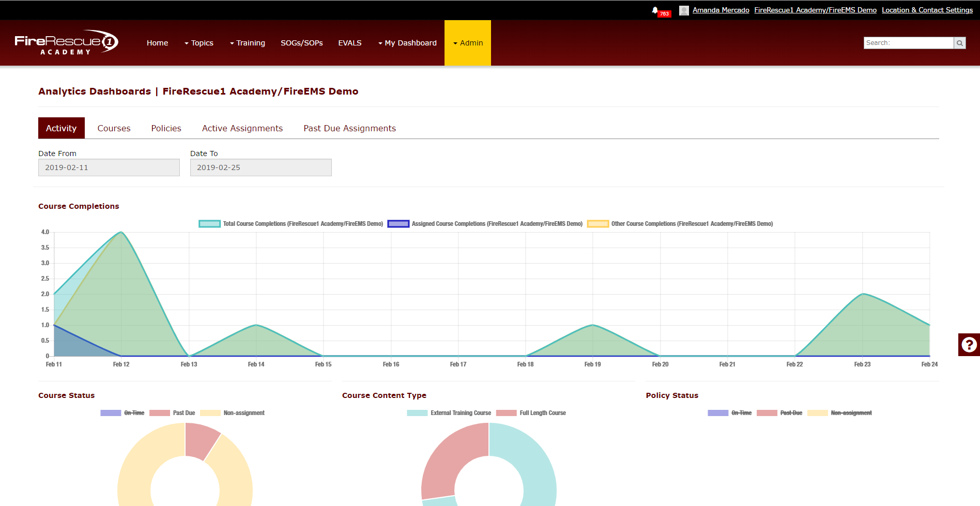Image resolution: width=980 pixels, height=506 pixels.
Task: Open Location & Contact Settings link
Action: [x=927, y=10]
